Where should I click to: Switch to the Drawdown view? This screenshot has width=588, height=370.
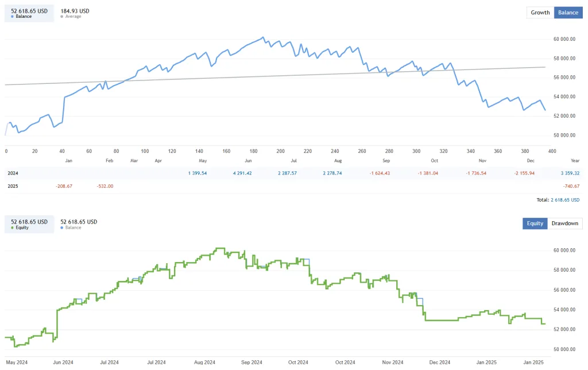click(x=564, y=223)
